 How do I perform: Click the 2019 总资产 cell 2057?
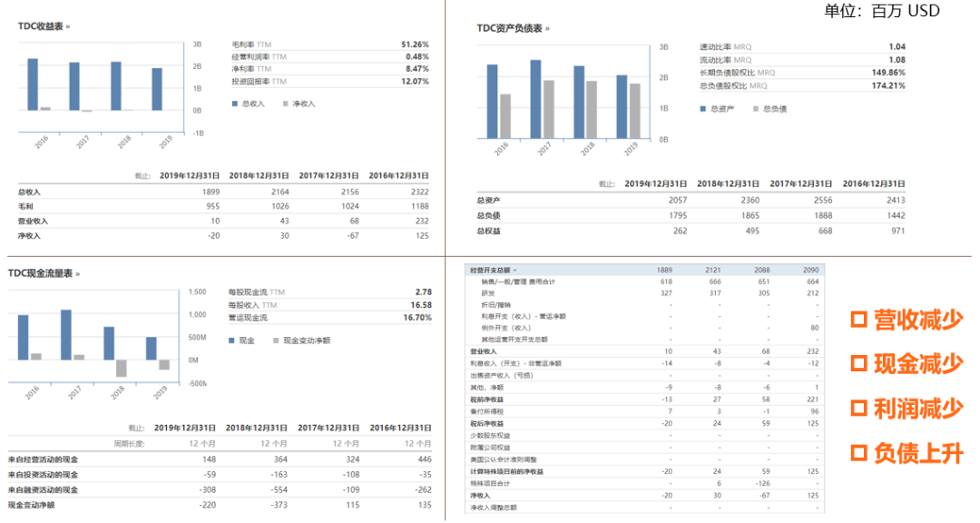[x=678, y=200]
